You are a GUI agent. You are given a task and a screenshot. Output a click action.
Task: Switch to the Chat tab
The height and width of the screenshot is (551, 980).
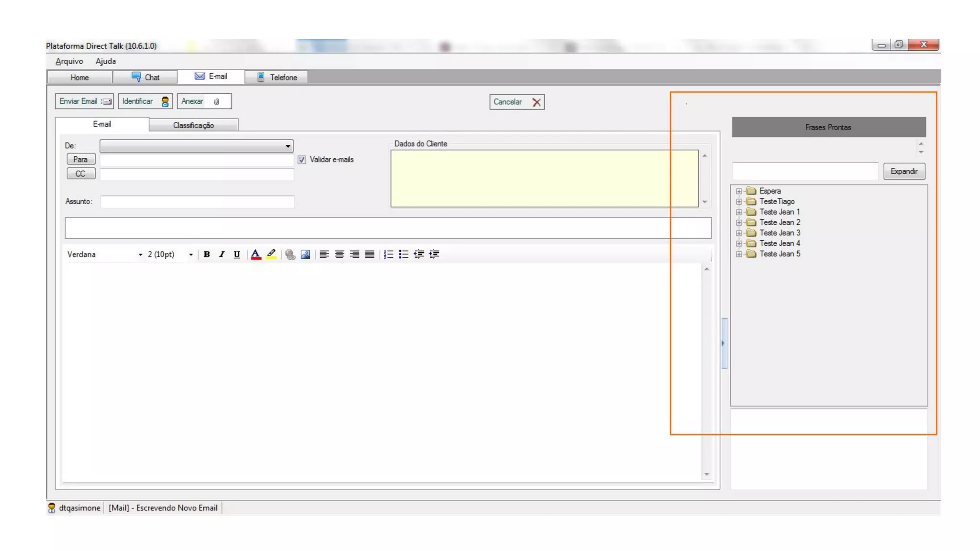[x=145, y=77]
